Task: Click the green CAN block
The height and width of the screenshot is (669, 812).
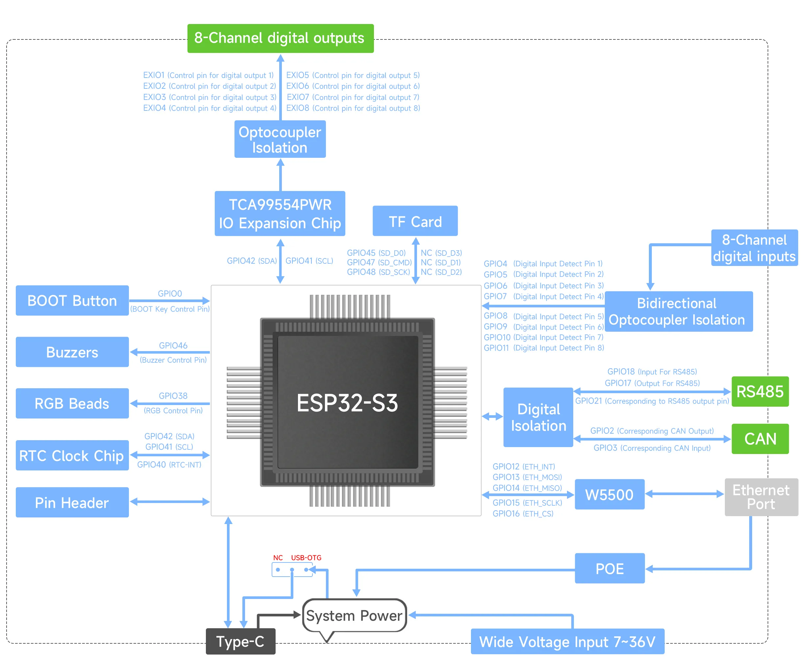Action: pyautogui.click(x=760, y=439)
